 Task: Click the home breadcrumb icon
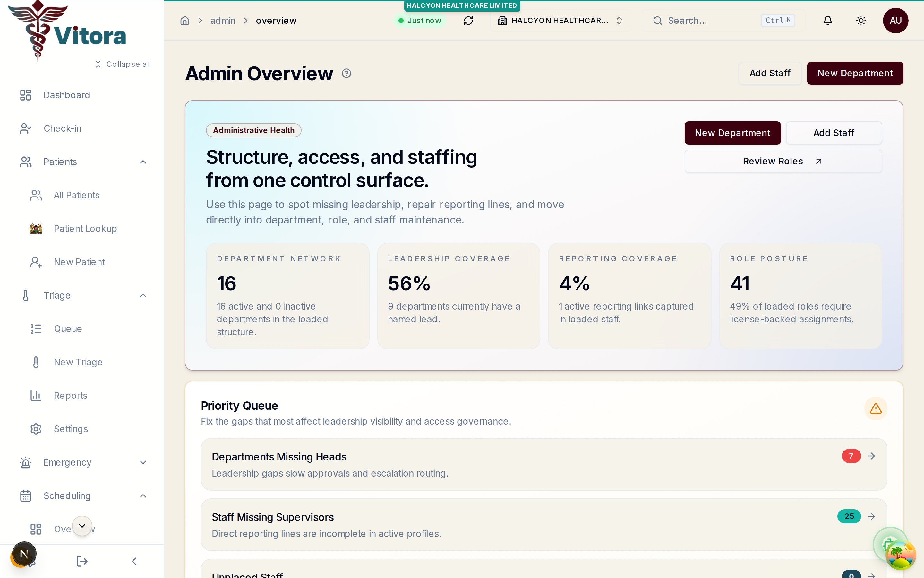click(185, 21)
